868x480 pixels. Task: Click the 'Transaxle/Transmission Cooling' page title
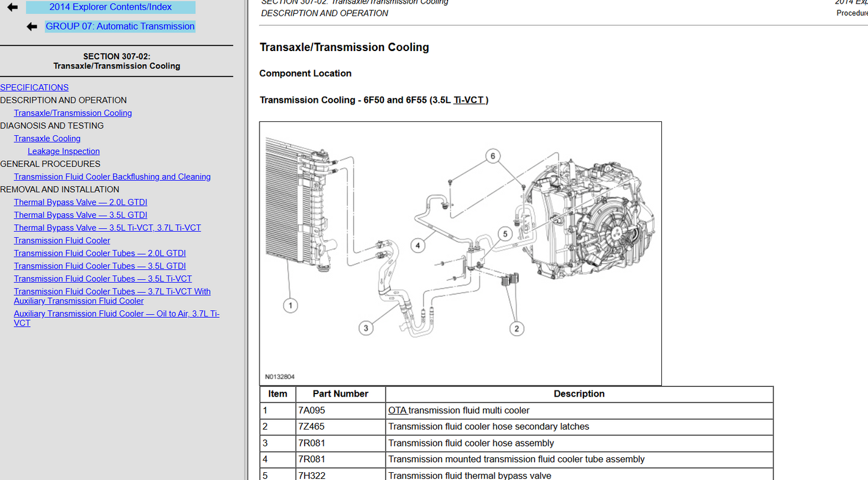[x=344, y=47]
